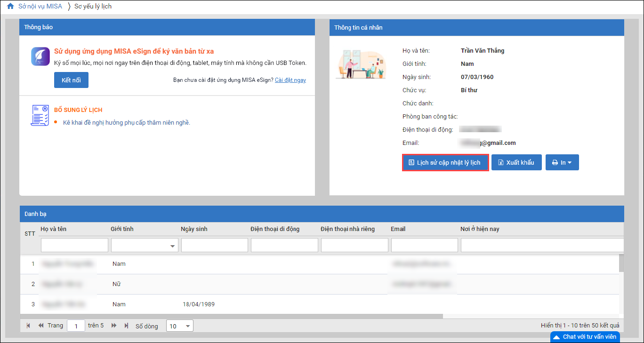This screenshot has width=644, height=343.
Task: Expand the Số dòng rows dropdown
Action: (x=179, y=326)
